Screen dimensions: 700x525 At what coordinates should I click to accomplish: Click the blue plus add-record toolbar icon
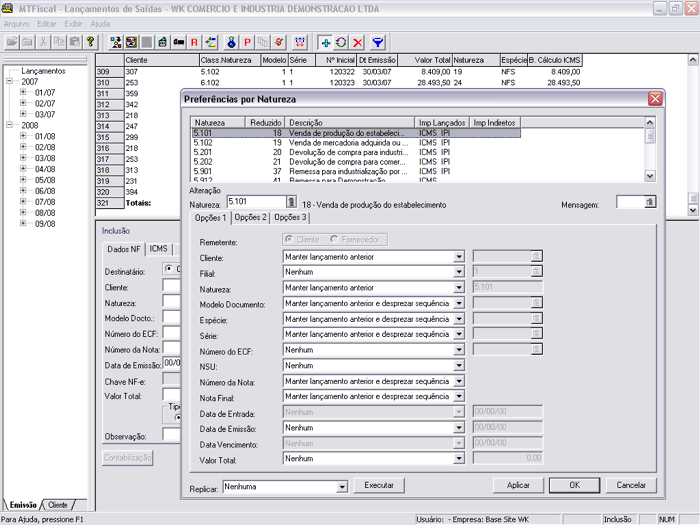325,43
